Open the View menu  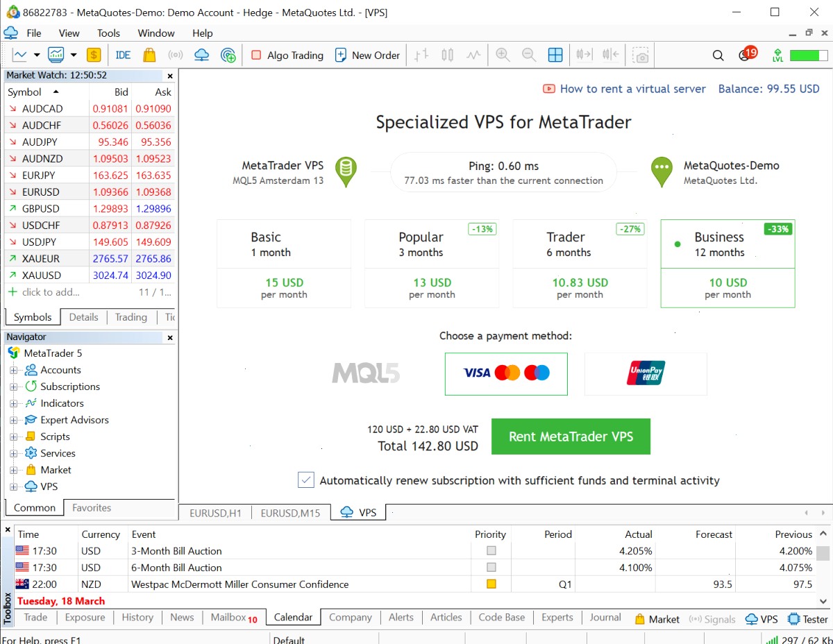[x=69, y=33]
